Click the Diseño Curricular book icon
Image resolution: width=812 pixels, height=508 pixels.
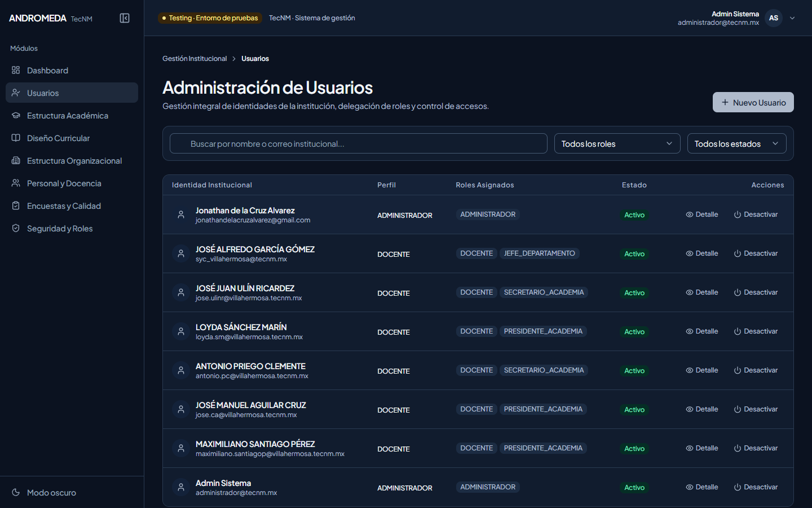pyautogui.click(x=16, y=138)
